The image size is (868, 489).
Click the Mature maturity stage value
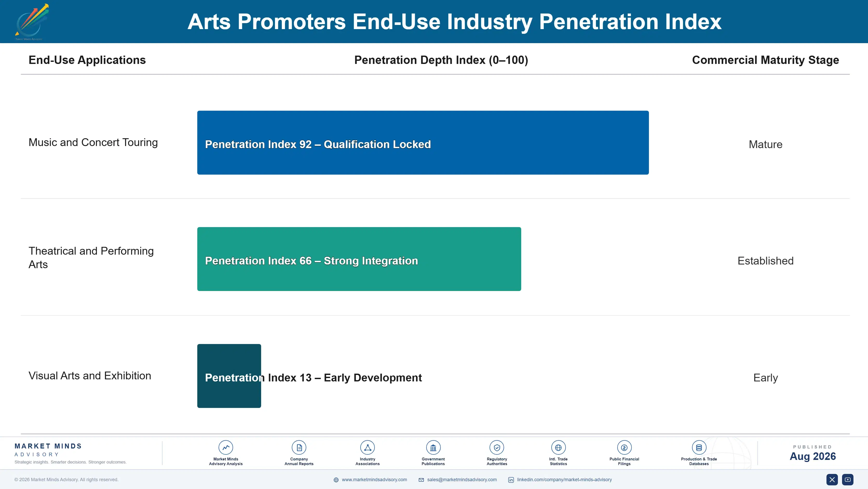(765, 144)
